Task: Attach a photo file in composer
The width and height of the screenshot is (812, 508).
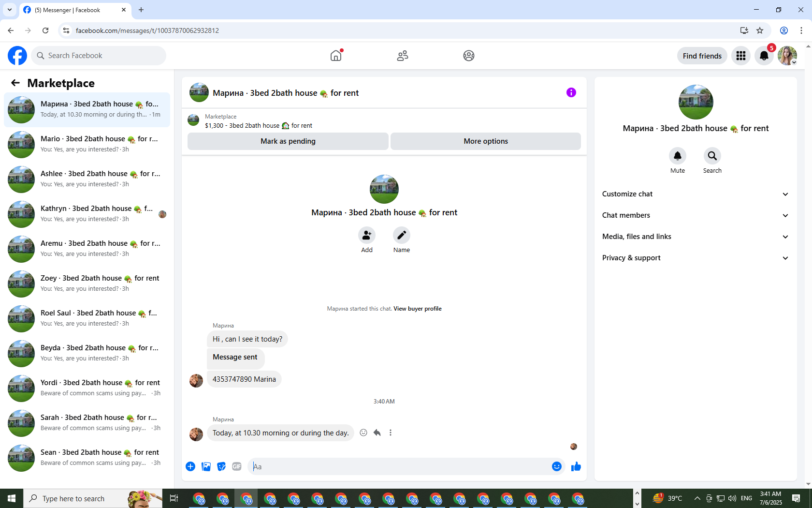Action: [x=206, y=466]
